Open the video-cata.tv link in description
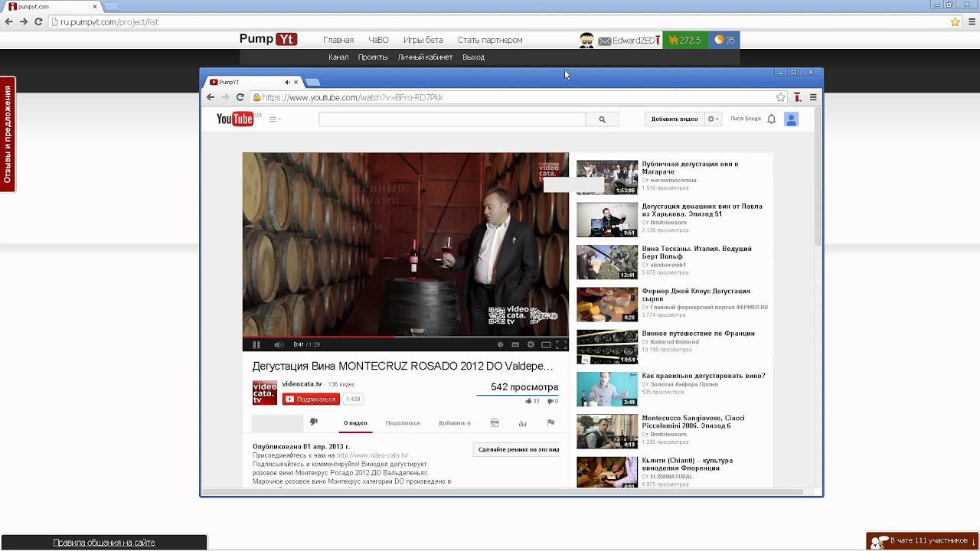This screenshot has height=551, width=980. point(372,455)
